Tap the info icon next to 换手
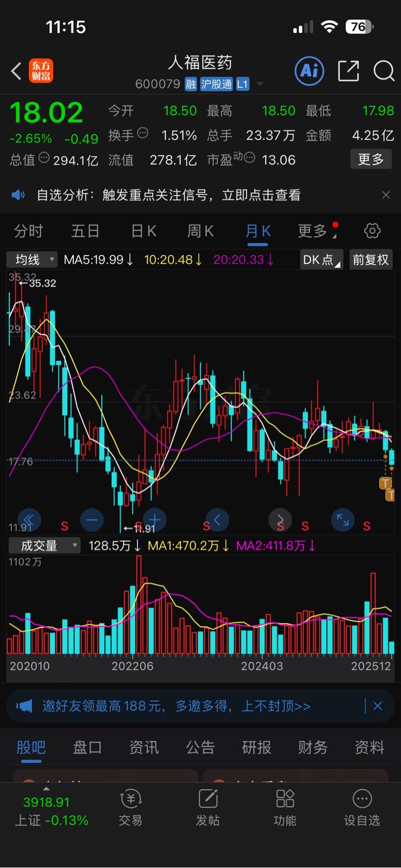 pos(143,133)
